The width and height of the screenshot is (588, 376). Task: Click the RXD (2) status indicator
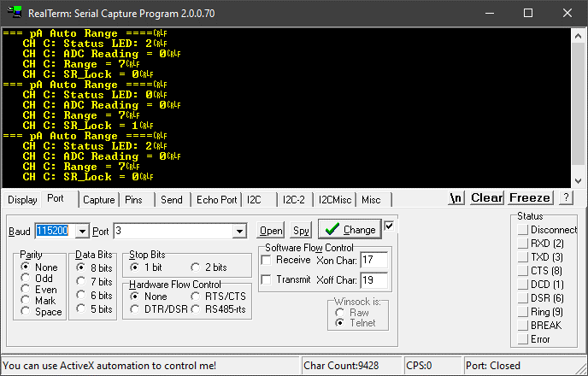[523, 244]
